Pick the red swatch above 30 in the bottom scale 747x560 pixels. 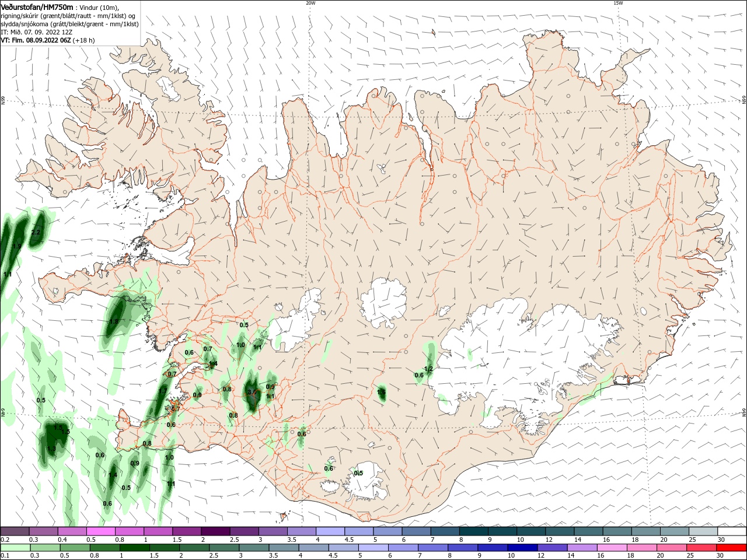(x=732, y=548)
